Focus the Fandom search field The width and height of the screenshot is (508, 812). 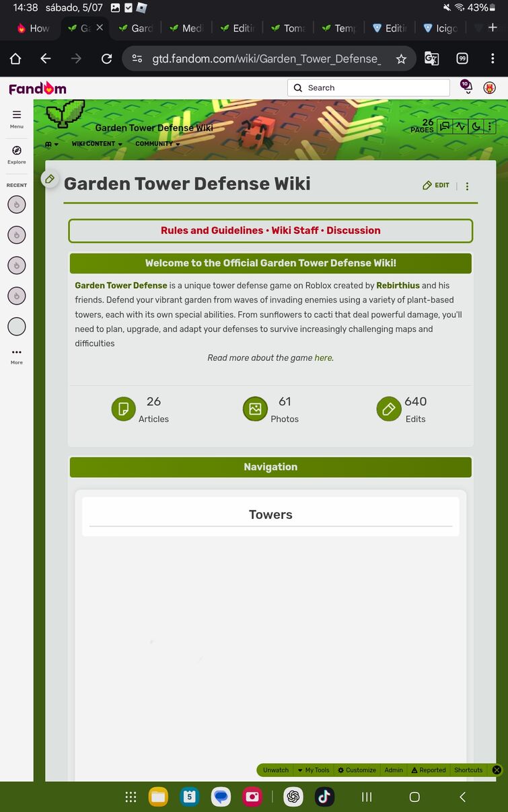point(369,88)
